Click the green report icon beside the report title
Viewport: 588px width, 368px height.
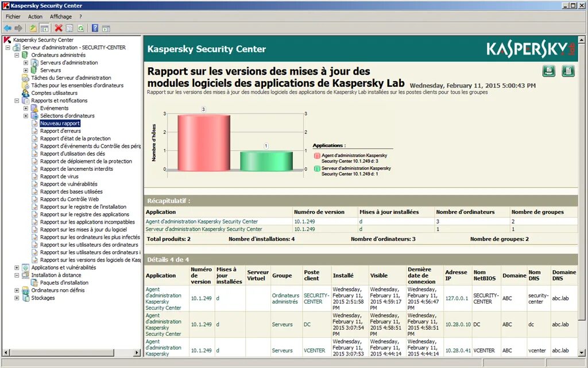pos(548,71)
